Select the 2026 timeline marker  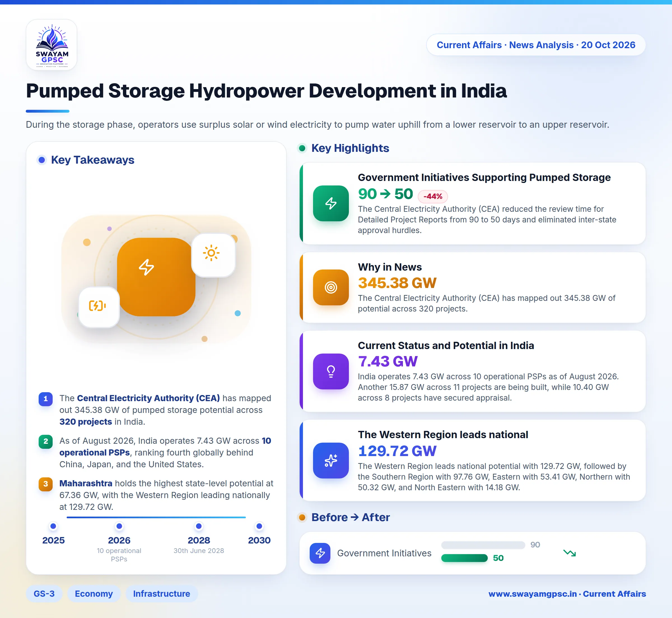119,526
